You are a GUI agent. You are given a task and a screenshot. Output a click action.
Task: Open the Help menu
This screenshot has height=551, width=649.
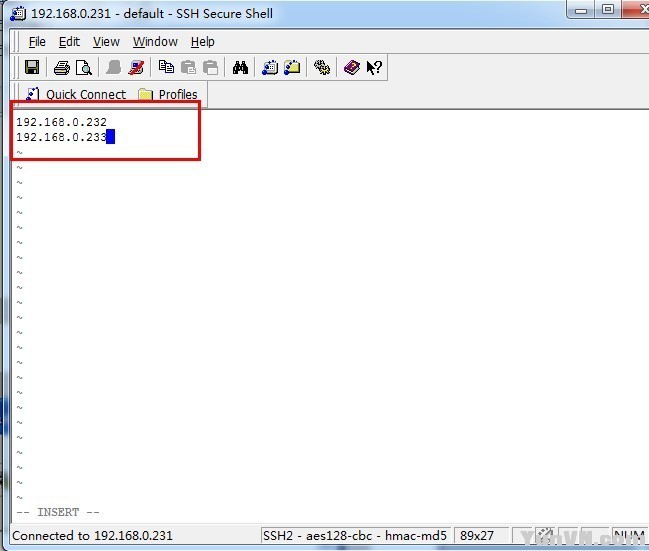tap(203, 42)
